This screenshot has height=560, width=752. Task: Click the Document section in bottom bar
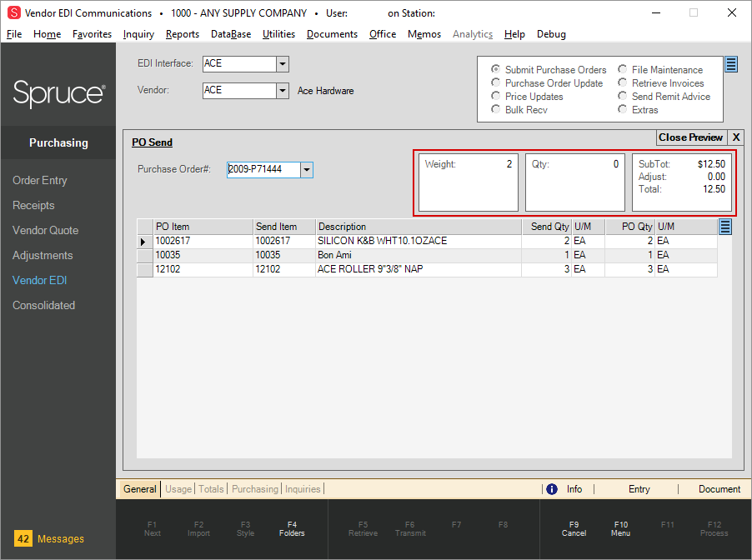click(x=719, y=489)
